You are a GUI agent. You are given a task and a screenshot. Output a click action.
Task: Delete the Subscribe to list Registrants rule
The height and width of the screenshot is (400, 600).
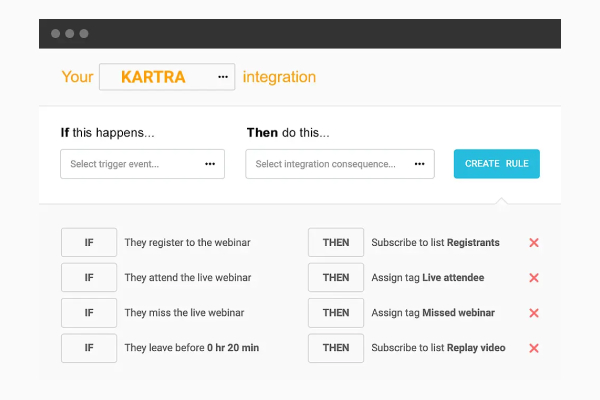(534, 243)
